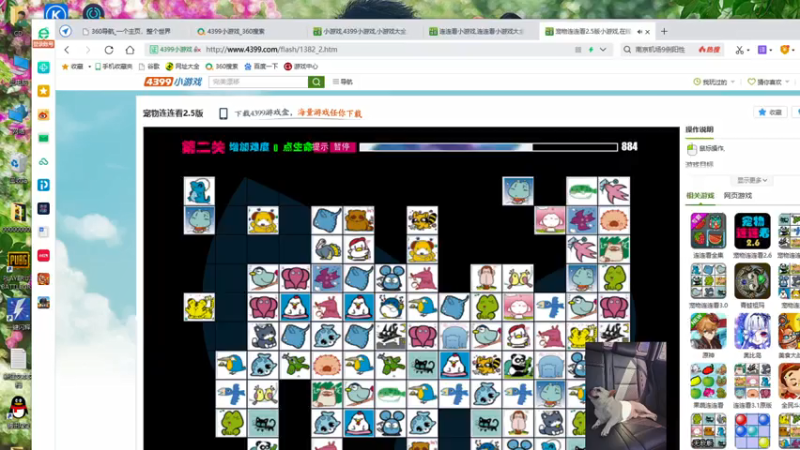Click the phone icon beside the download text
The height and width of the screenshot is (450, 800).
pos(223,113)
